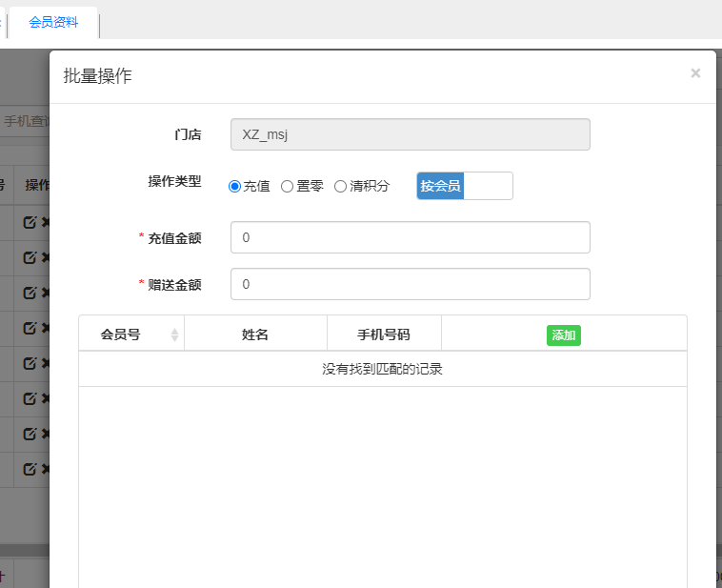Switch to the 会员资料 tab
The image size is (722, 588).
coord(53,23)
